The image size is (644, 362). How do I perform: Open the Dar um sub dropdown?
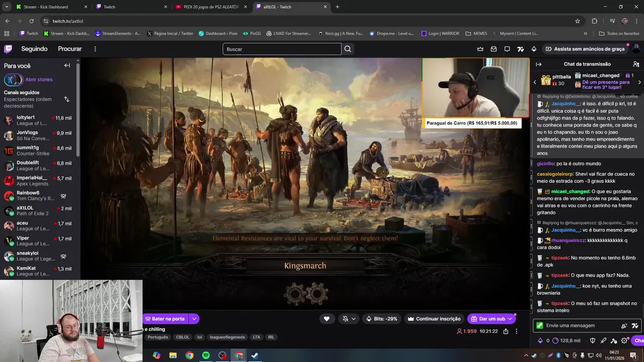(x=510, y=319)
